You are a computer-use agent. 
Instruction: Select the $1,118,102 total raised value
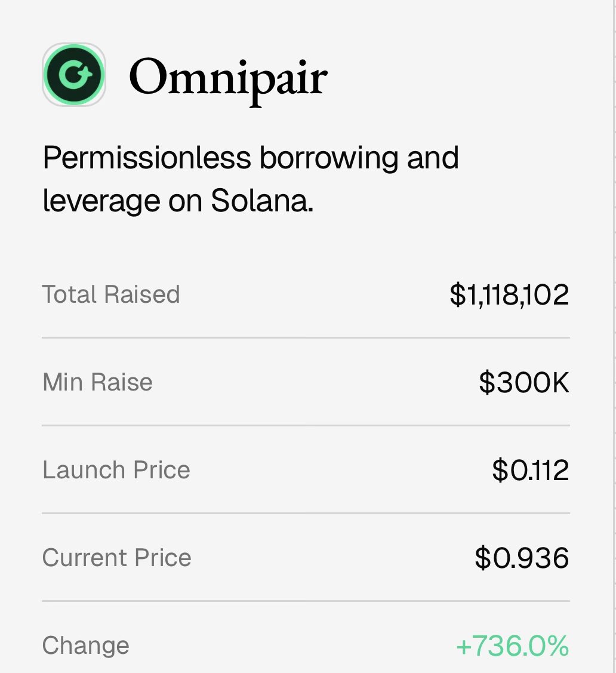pyautogui.click(x=509, y=295)
